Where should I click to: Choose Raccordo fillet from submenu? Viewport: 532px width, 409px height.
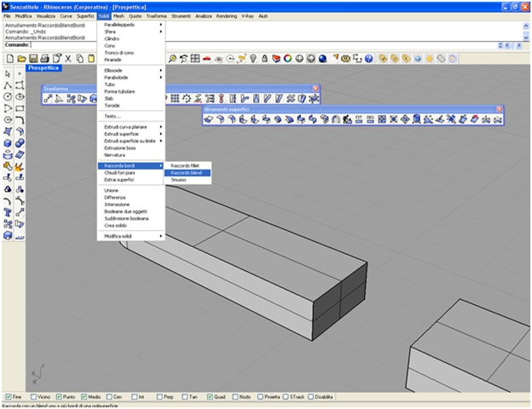(188, 166)
